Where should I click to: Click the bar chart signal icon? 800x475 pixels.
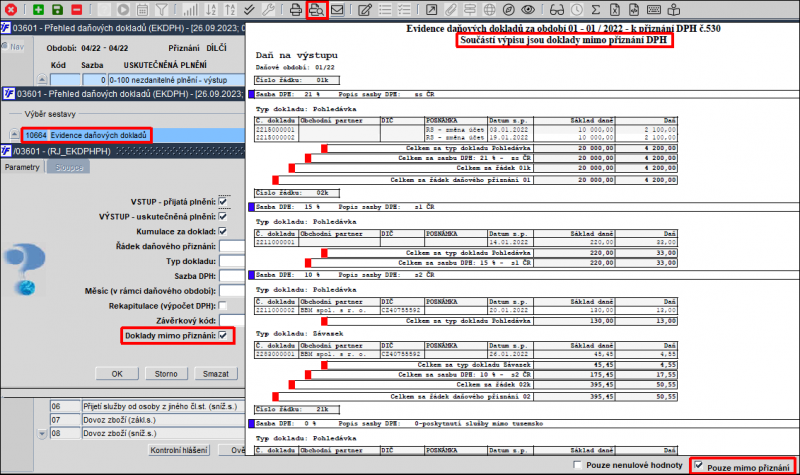191,9
